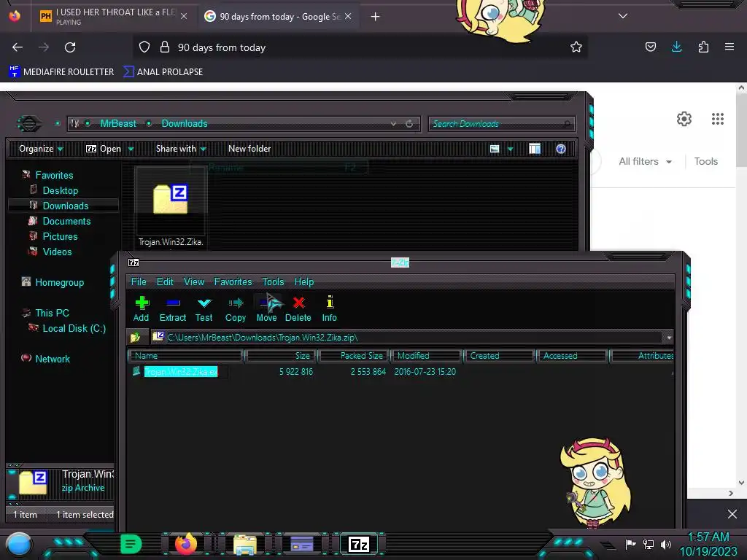Select Pictures in Explorer sidebar
747x560 pixels.
coord(60,236)
